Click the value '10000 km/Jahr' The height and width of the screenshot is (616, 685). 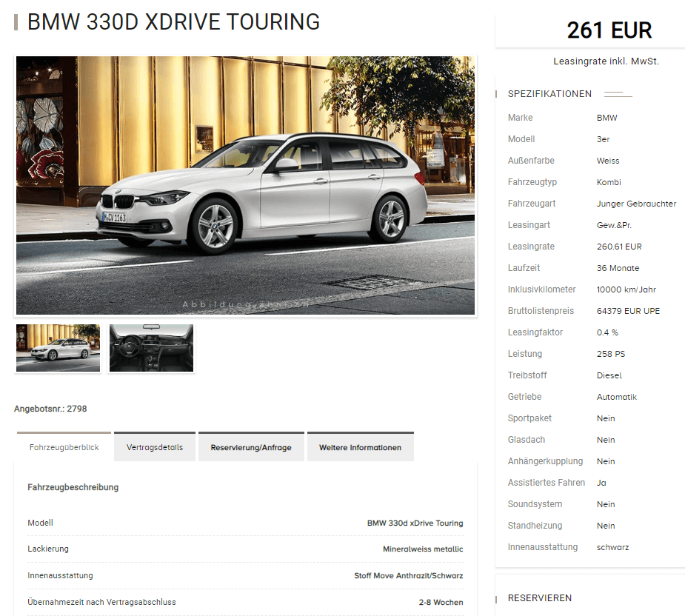[x=626, y=289]
